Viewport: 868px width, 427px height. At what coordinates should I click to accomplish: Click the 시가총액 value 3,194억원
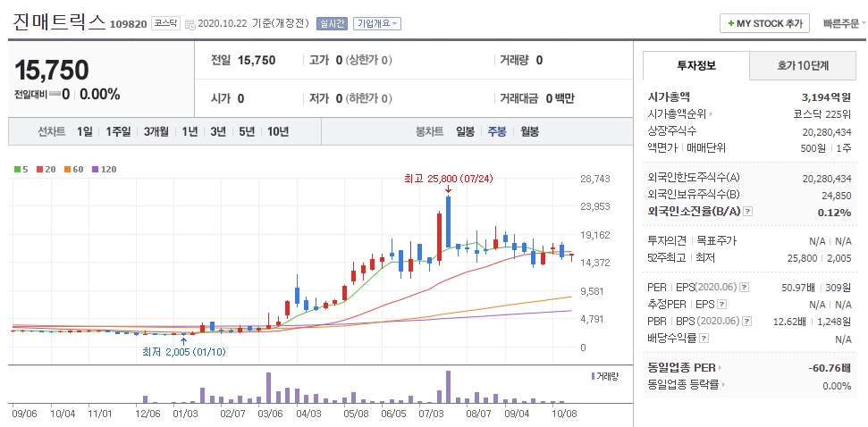click(x=826, y=98)
